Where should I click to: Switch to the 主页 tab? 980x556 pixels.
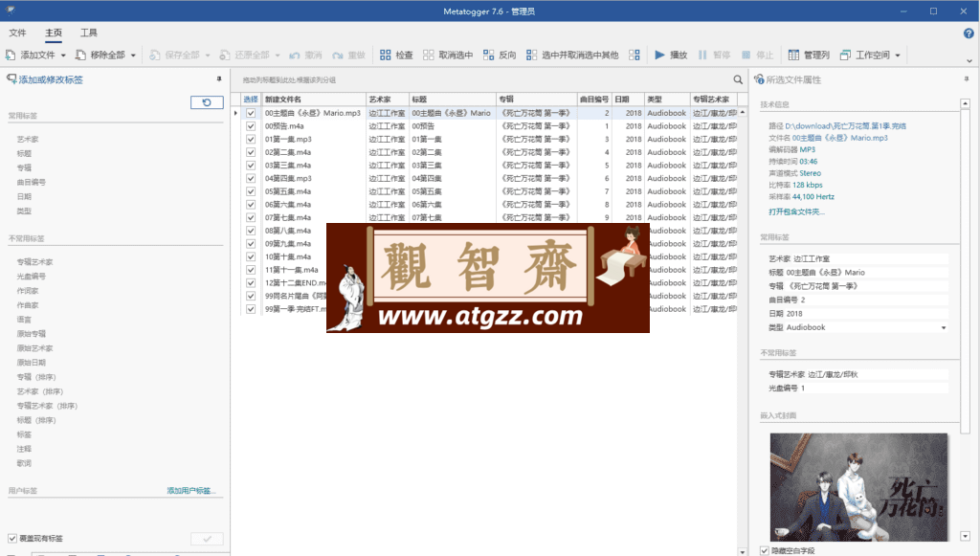pos(54,33)
